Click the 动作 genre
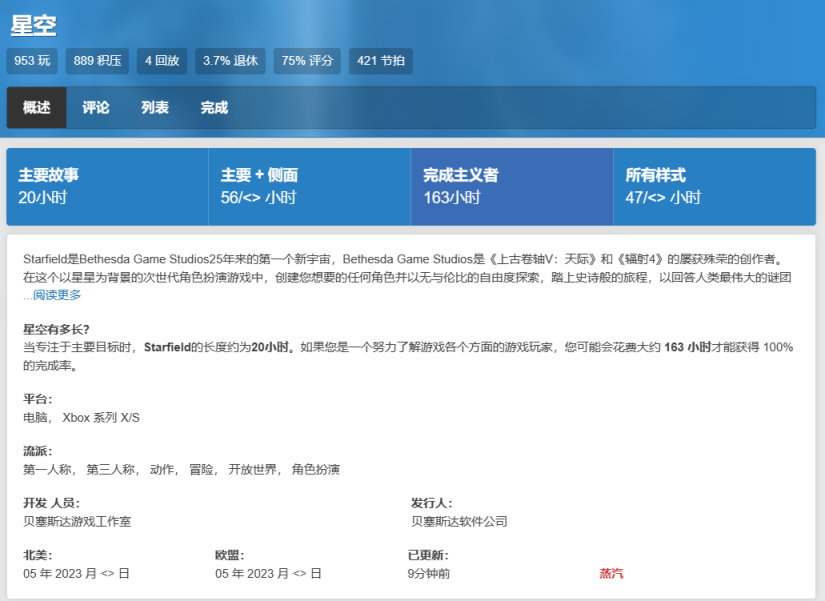Image resolution: width=825 pixels, height=601 pixels. pyautogui.click(x=162, y=469)
